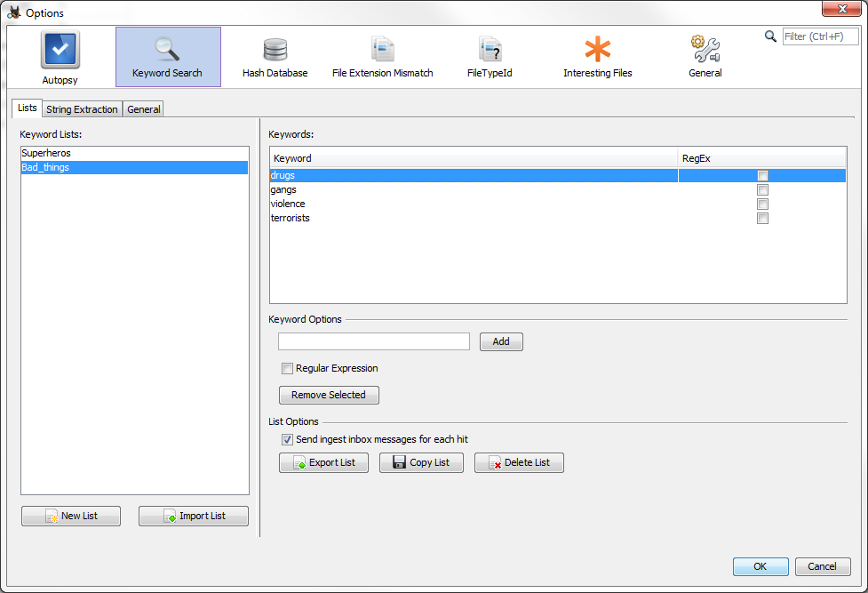The image size is (868, 593).
Task: Open Interesting Files settings
Action: [x=597, y=58]
